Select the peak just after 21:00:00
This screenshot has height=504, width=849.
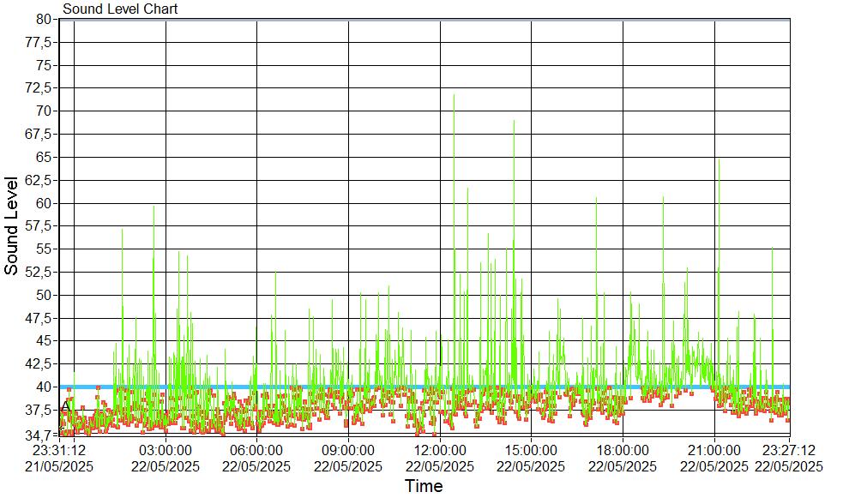click(x=719, y=161)
